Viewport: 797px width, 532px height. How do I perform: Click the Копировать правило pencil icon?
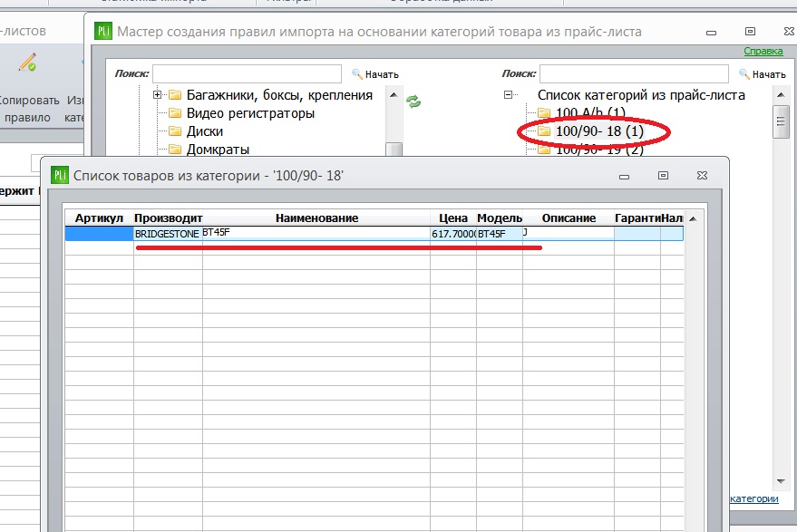(x=27, y=63)
